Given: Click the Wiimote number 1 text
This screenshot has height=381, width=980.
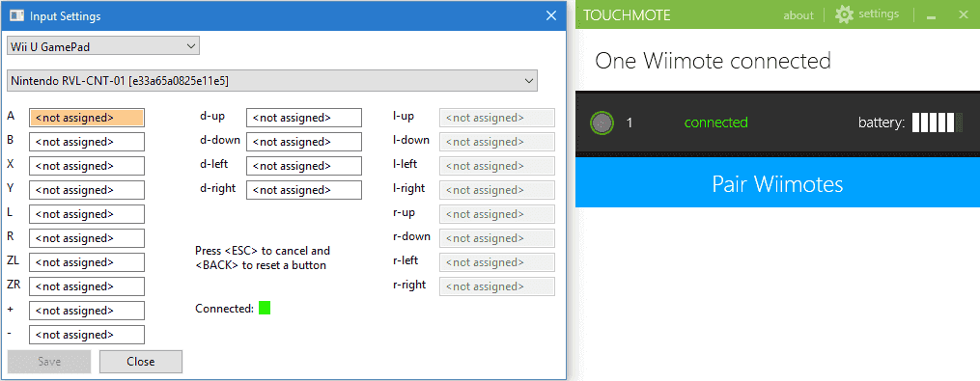Looking at the screenshot, I should [x=630, y=123].
